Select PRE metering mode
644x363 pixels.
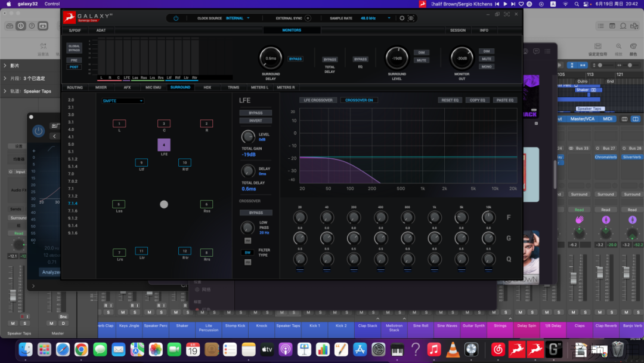(74, 60)
